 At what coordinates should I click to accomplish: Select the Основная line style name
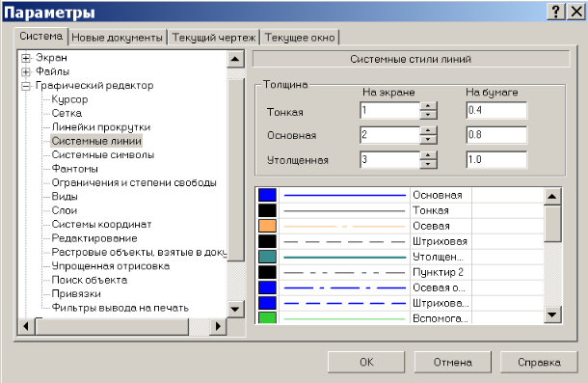pyautogui.click(x=438, y=195)
